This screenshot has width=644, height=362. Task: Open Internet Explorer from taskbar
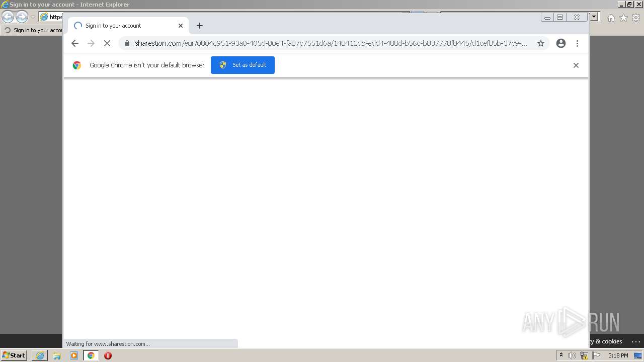[x=40, y=355]
